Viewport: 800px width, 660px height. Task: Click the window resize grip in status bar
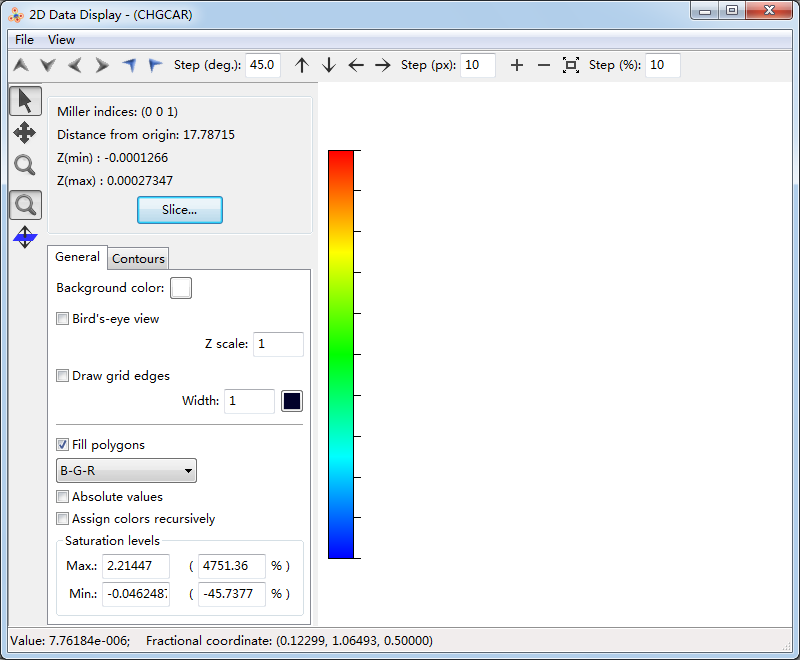pyautogui.click(x=786, y=646)
